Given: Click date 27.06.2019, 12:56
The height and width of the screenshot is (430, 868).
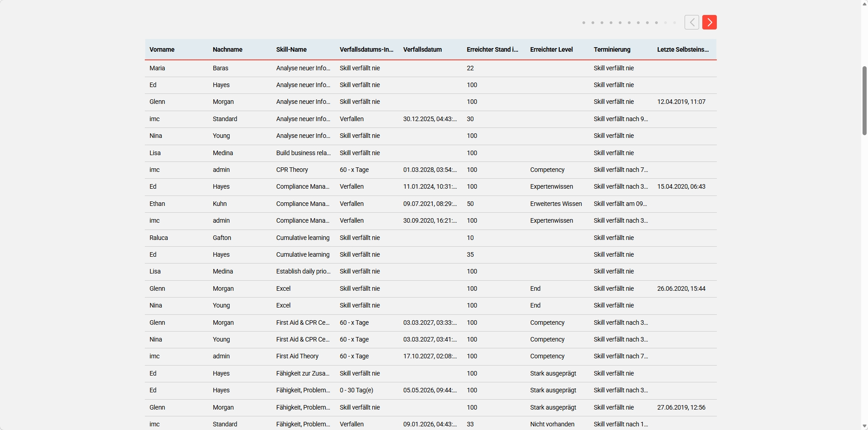Looking at the screenshot, I should (681, 407).
